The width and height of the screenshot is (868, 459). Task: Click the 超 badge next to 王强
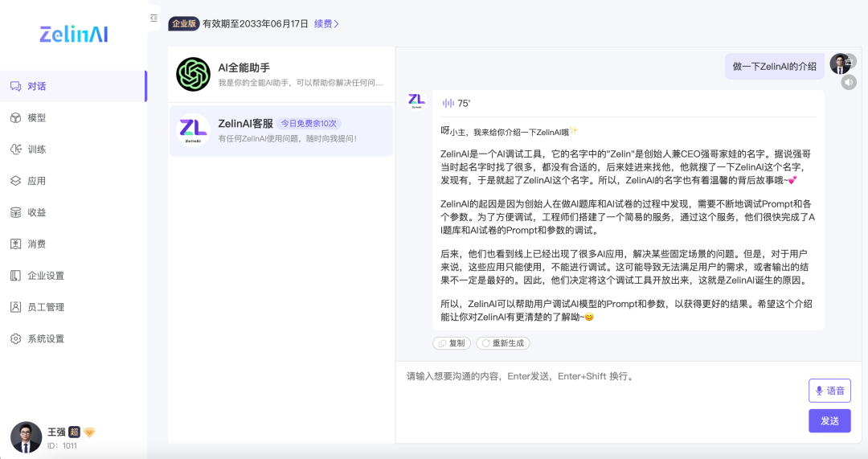pos(74,432)
